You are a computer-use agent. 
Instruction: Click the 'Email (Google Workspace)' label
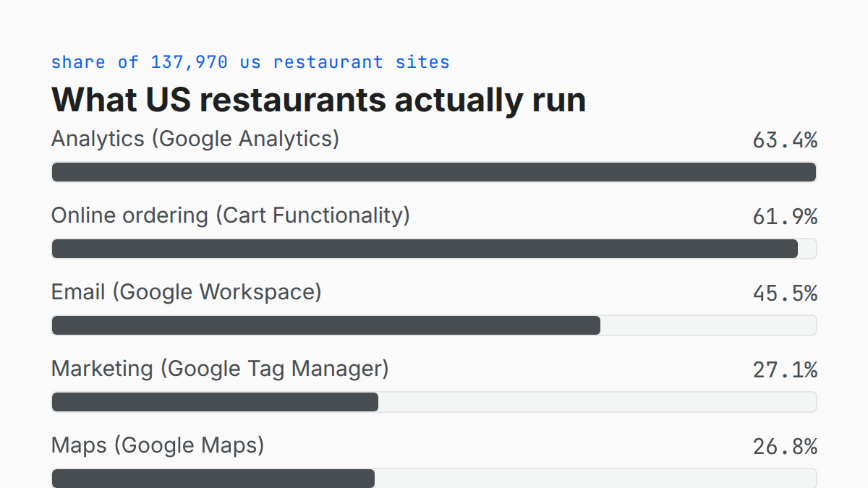tap(187, 292)
